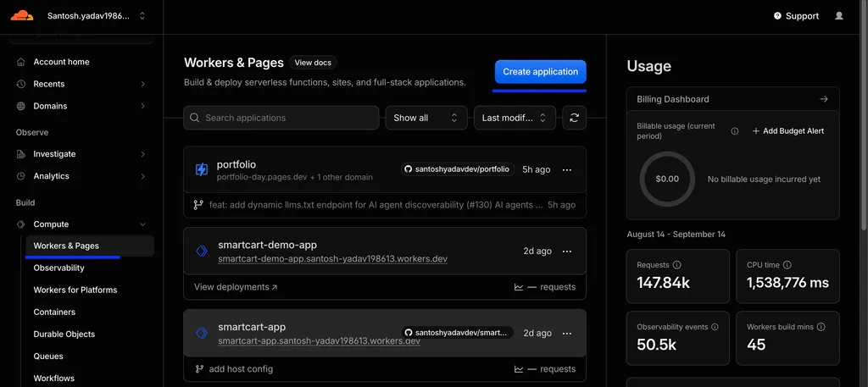This screenshot has width=868, height=387.
Task: Click the Compute diamond icon
Action: pyautogui.click(x=21, y=224)
